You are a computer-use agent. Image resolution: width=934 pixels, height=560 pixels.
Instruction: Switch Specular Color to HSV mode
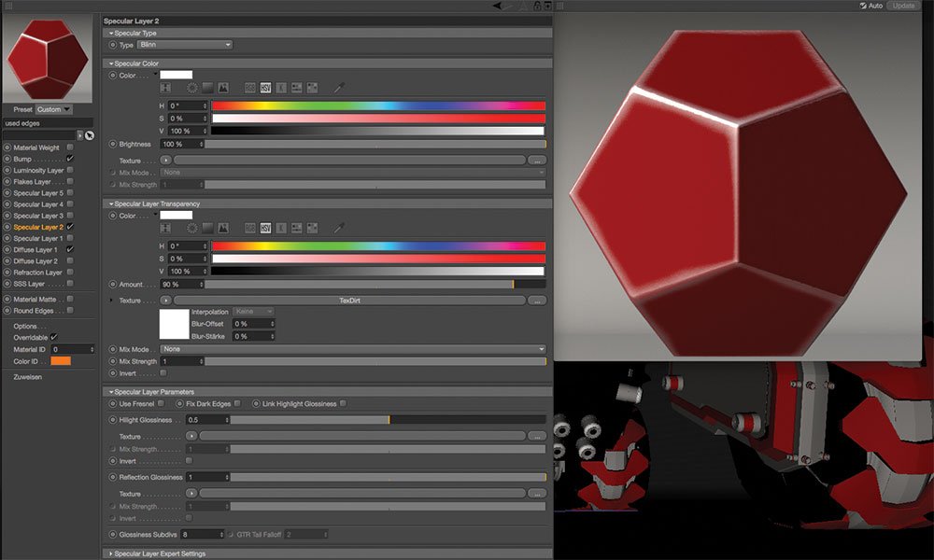[265, 88]
